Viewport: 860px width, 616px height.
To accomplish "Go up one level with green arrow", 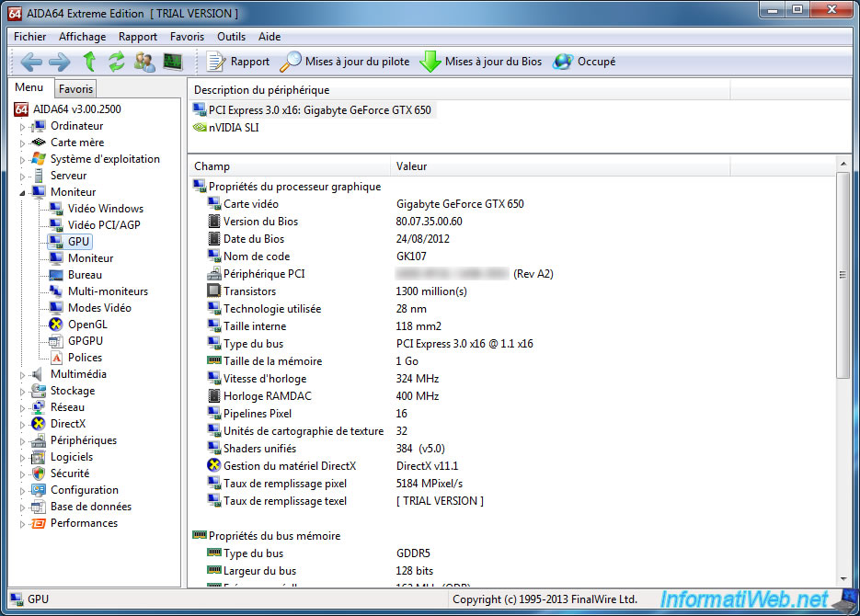I will 89,62.
